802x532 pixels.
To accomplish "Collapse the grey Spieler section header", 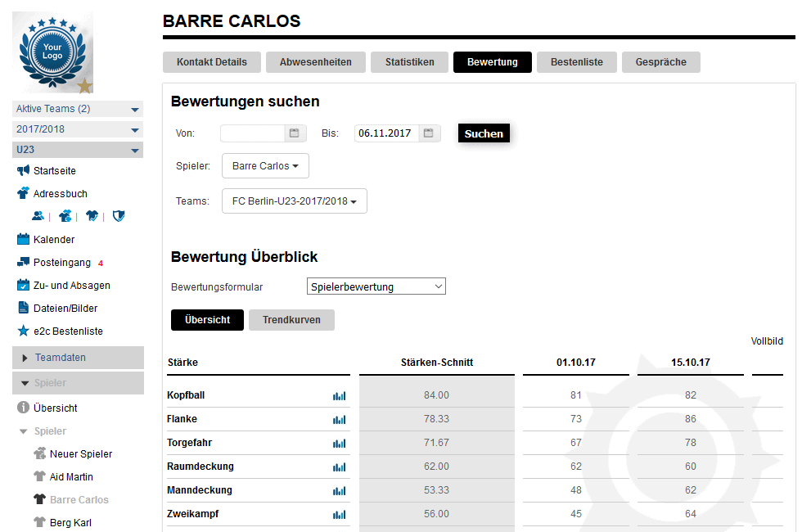I will (x=78, y=383).
